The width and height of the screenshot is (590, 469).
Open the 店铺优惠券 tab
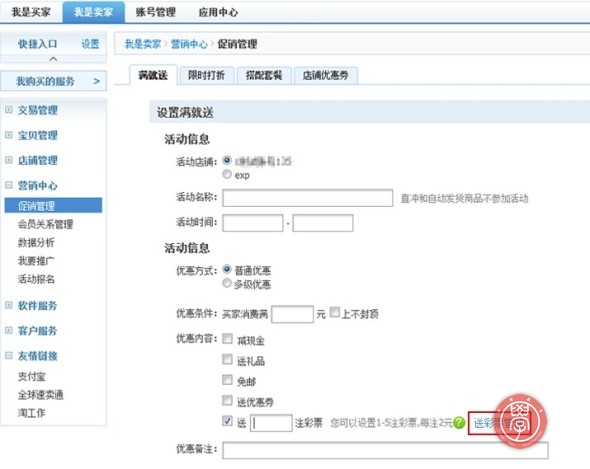(326, 75)
